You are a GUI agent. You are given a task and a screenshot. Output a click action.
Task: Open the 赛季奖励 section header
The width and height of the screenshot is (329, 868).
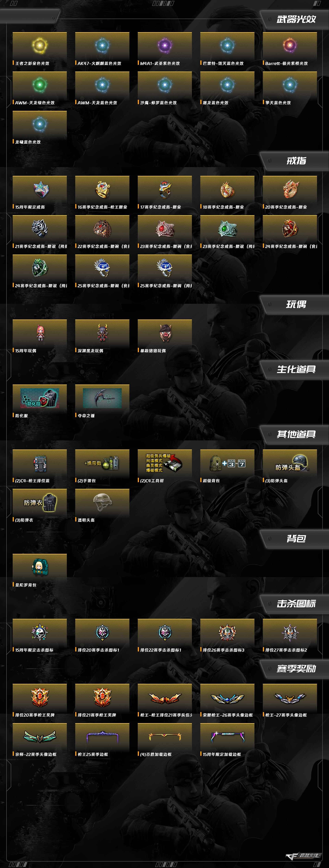coord(296,669)
